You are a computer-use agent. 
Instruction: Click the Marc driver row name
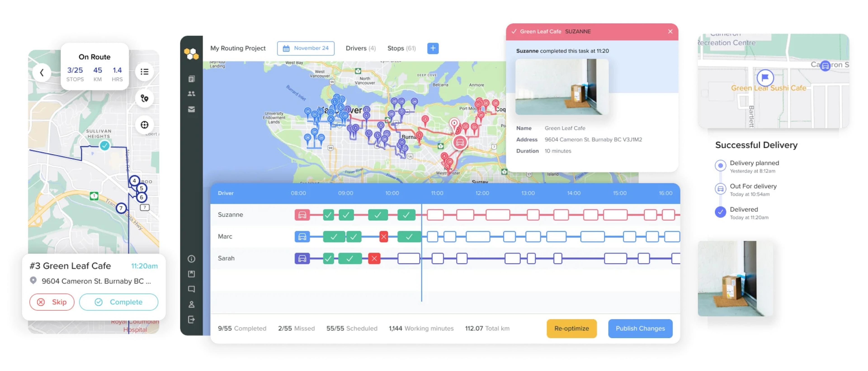[x=225, y=237]
